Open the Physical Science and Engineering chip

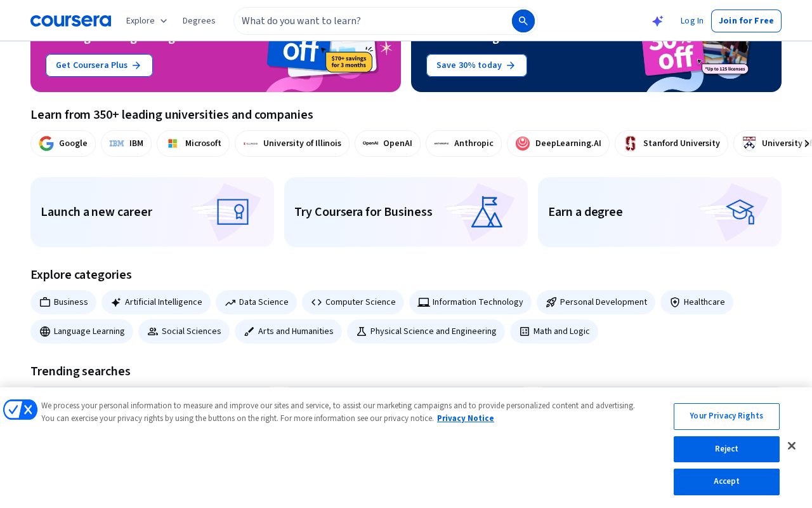coord(426,331)
